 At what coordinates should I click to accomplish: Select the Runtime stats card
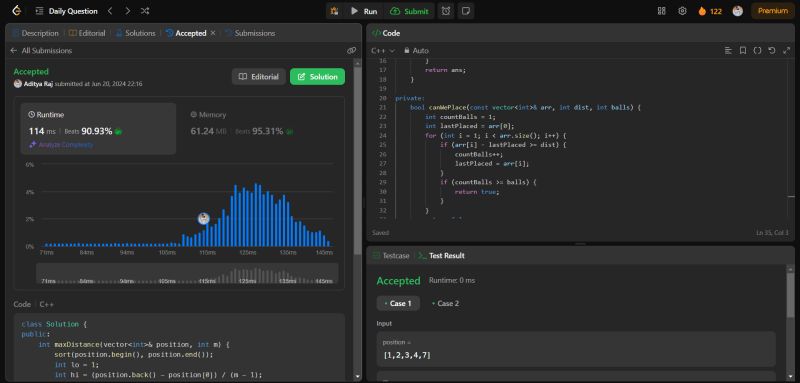point(98,129)
